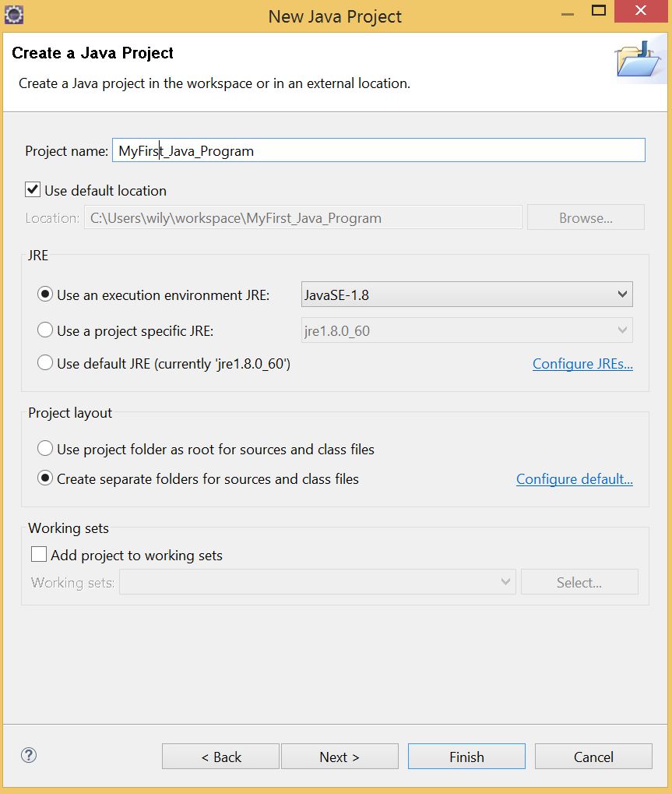Click the Java project wizard banner icon
The width and height of the screenshot is (672, 794).
click(639, 58)
